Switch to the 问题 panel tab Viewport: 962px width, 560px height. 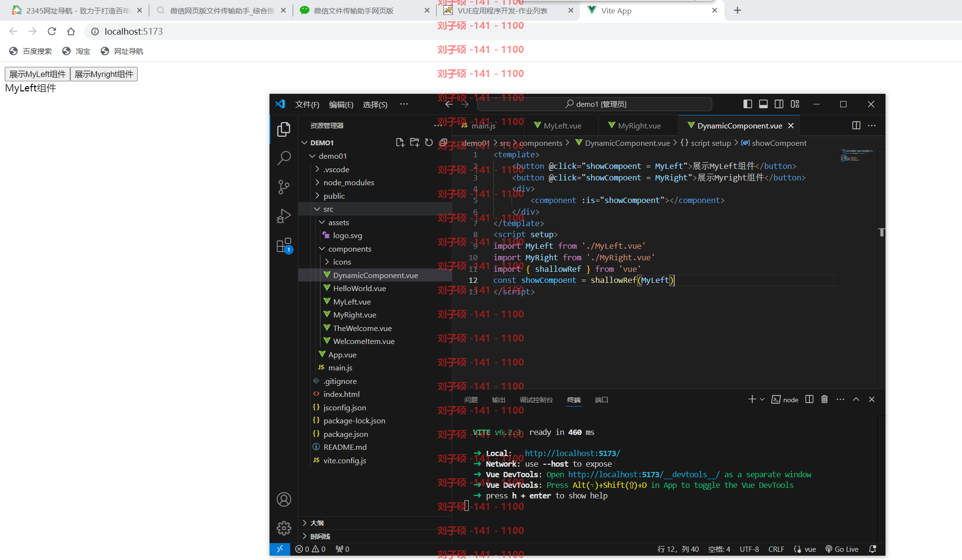click(x=471, y=400)
